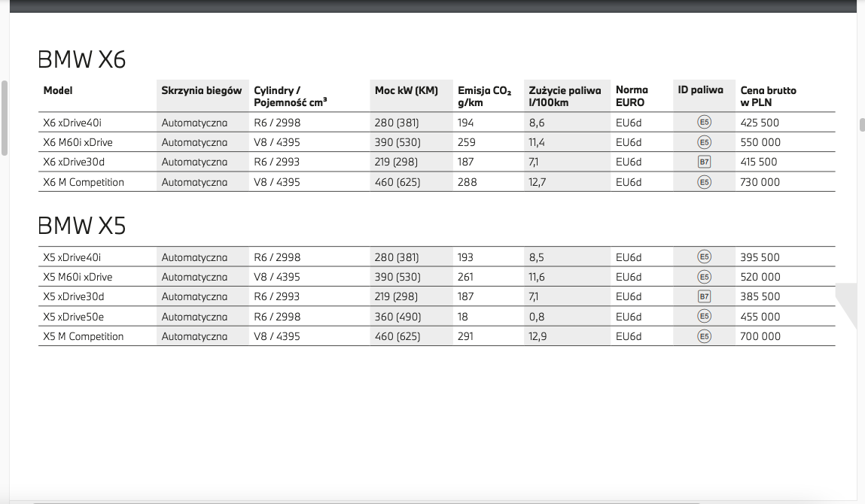865x504 pixels.
Task: Click the "Skrzynia biegów" column header
Action: point(201,90)
